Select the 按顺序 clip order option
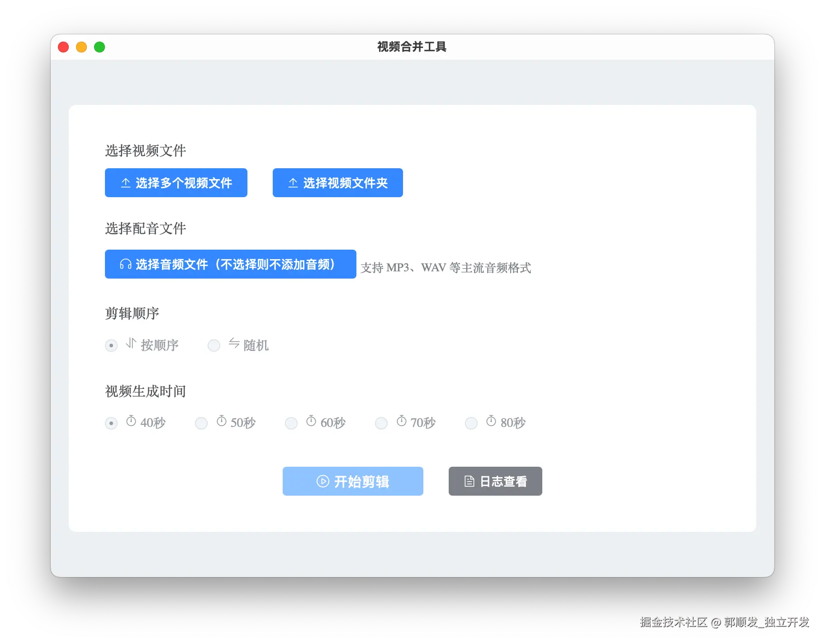Image resolution: width=825 pixels, height=644 pixels. [x=111, y=345]
